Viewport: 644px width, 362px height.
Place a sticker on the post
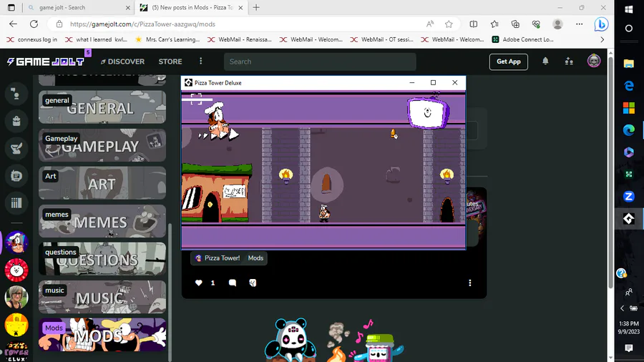pos(253,283)
